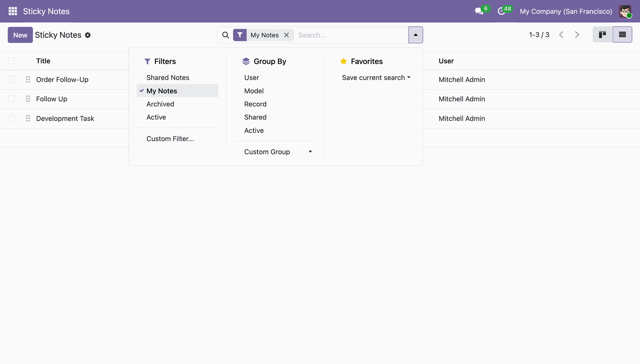The image size is (640, 364).
Task: Group by Model
Action: (x=254, y=91)
